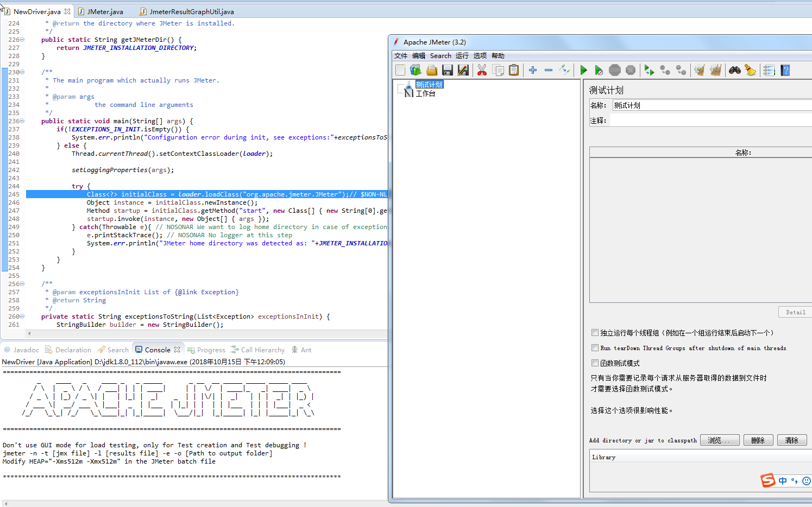Image resolution: width=812 pixels, height=507 pixels.
Task: Click the Detail button
Action: pyautogui.click(x=795, y=312)
